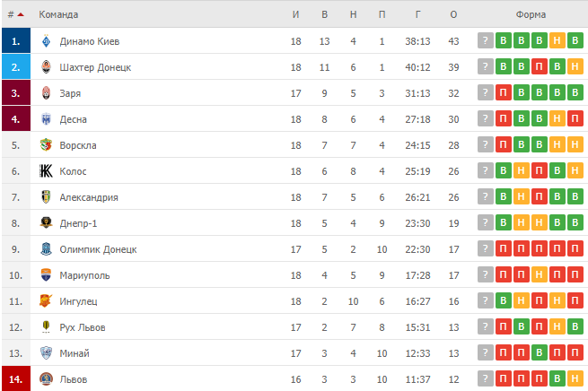The image size is (588, 391).
Task: Sort table by the # position column
Action: coord(16,14)
